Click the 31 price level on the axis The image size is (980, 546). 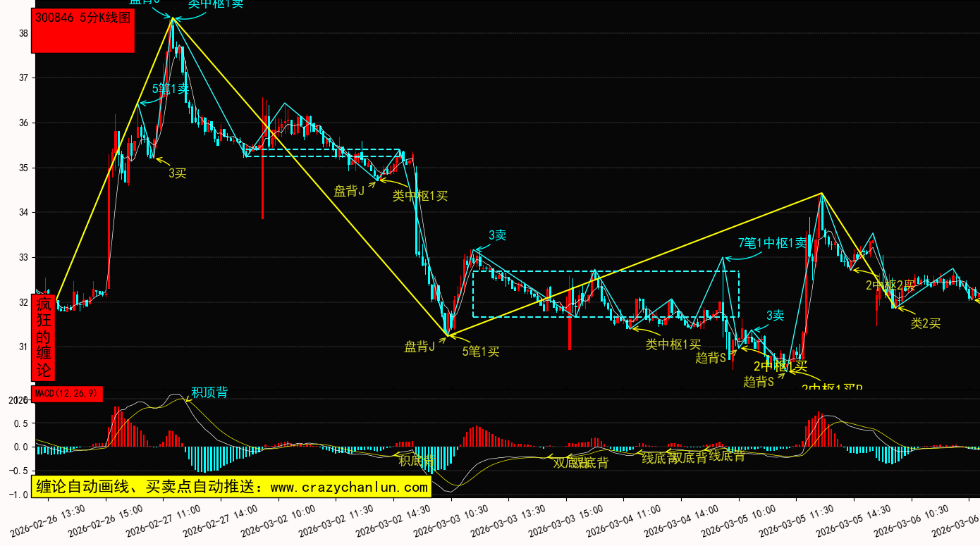click(23, 347)
